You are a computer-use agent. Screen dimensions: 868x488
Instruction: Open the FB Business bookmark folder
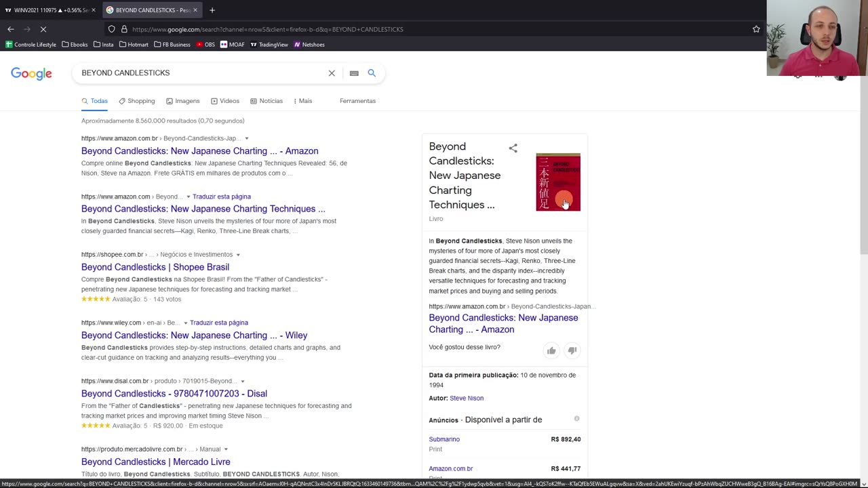pyautogui.click(x=172, y=45)
